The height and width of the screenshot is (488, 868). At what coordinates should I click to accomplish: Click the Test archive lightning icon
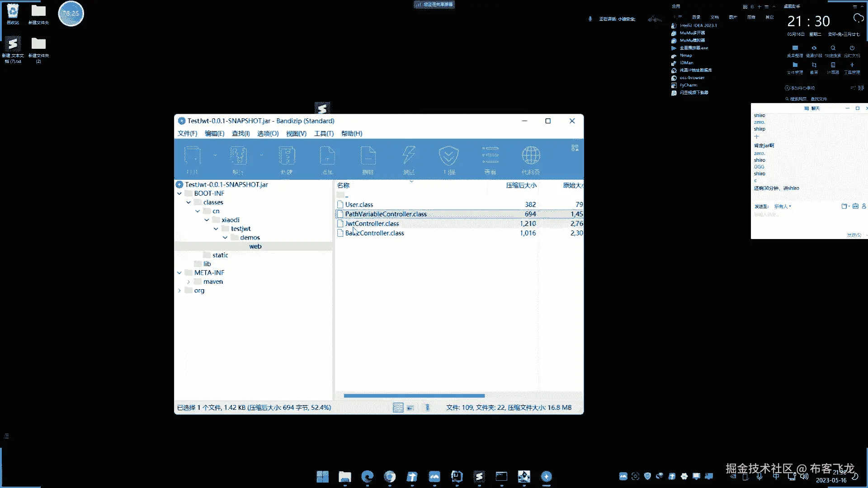(x=409, y=156)
